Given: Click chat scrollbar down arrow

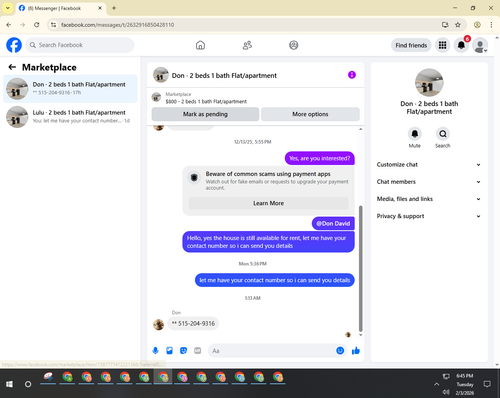Looking at the screenshot, I should point(360,335).
